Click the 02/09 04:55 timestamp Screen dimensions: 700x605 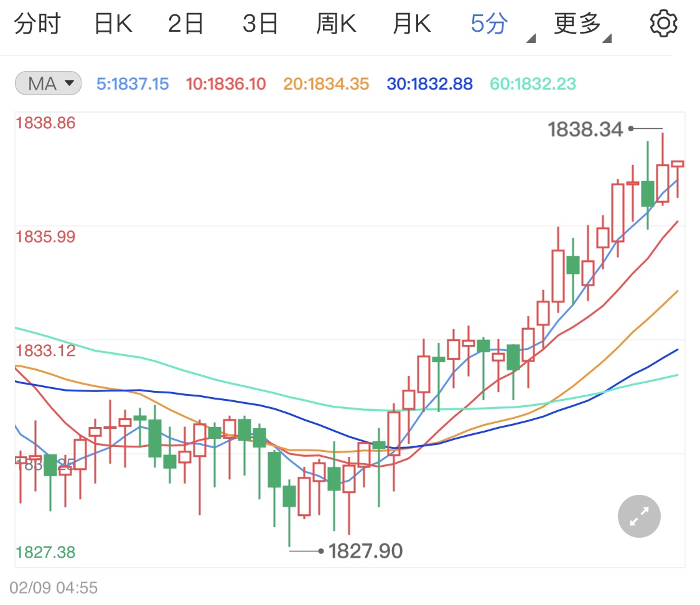(54, 588)
